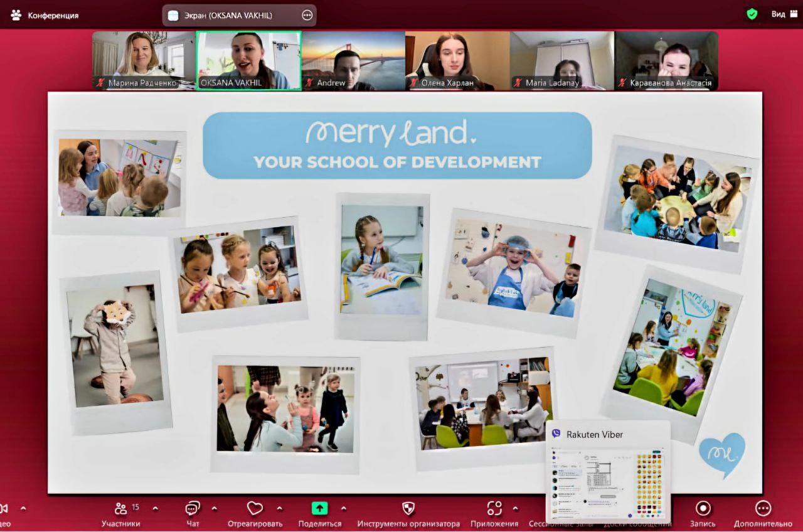Click the Viber logo in the preview popup
This screenshot has height=532, width=803.
pyautogui.click(x=556, y=434)
